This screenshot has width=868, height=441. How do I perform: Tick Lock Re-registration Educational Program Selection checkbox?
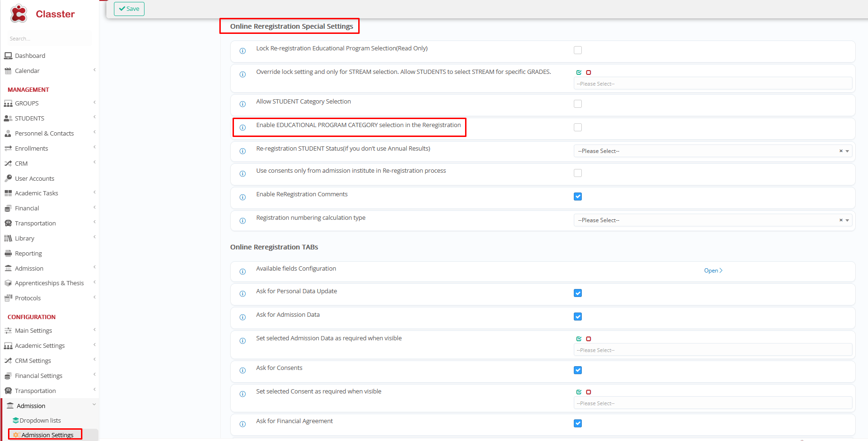tap(578, 50)
